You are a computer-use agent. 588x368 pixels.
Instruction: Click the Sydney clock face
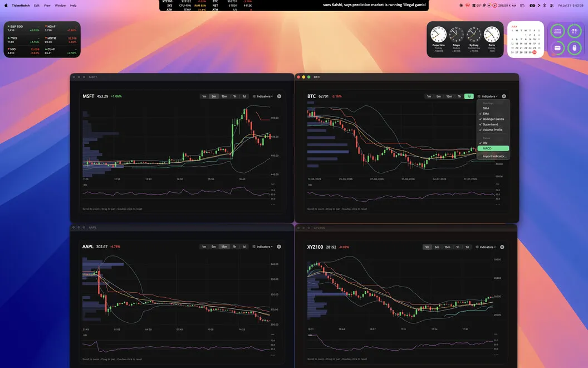474,35
